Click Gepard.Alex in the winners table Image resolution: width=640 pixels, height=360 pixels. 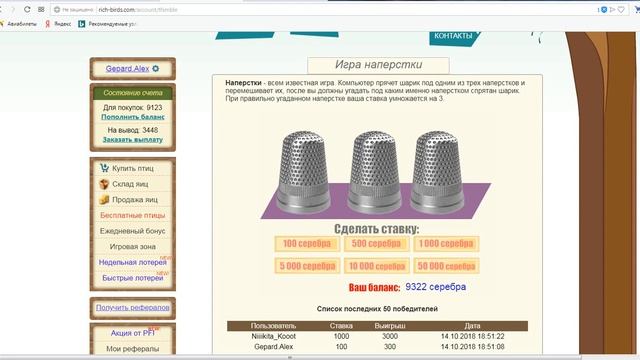273,347
